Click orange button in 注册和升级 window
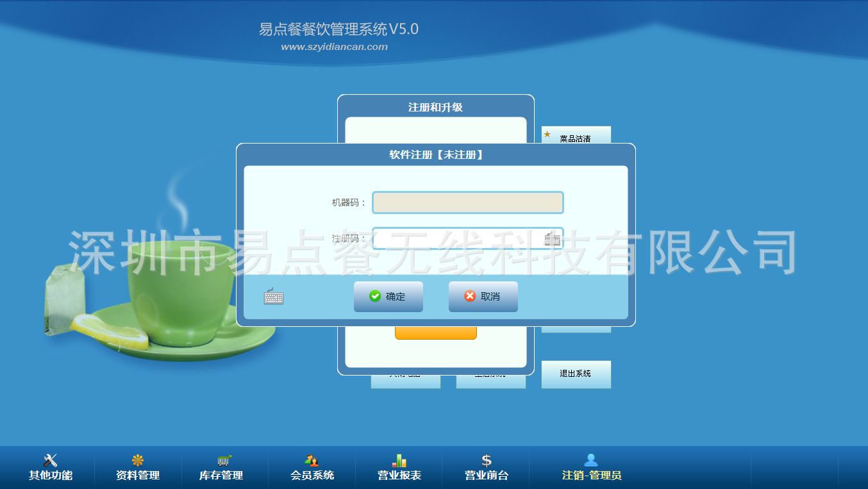Viewport: 868px width, 489px height. 436,333
